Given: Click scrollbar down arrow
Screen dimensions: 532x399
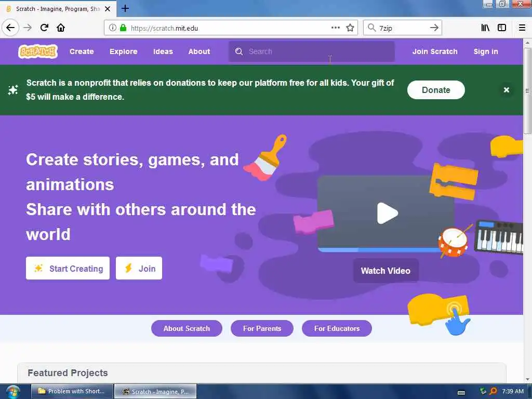Looking at the screenshot, I should pyautogui.click(x=527, y=379).
